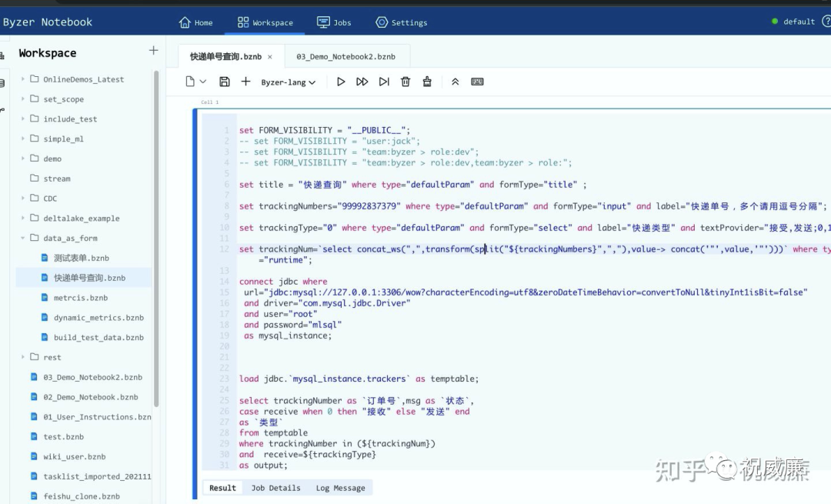831x504 pixels.
Task: Switch to the Workspace menu
Action: pos(265,22)
